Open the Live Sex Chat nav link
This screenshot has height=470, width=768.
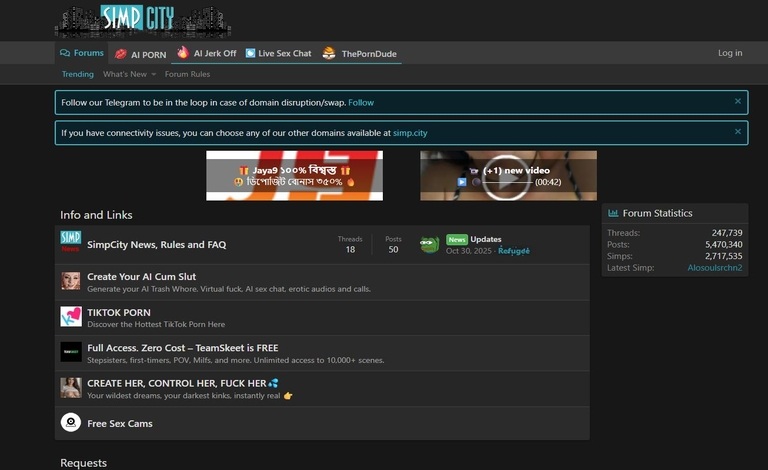pos(285,53)
